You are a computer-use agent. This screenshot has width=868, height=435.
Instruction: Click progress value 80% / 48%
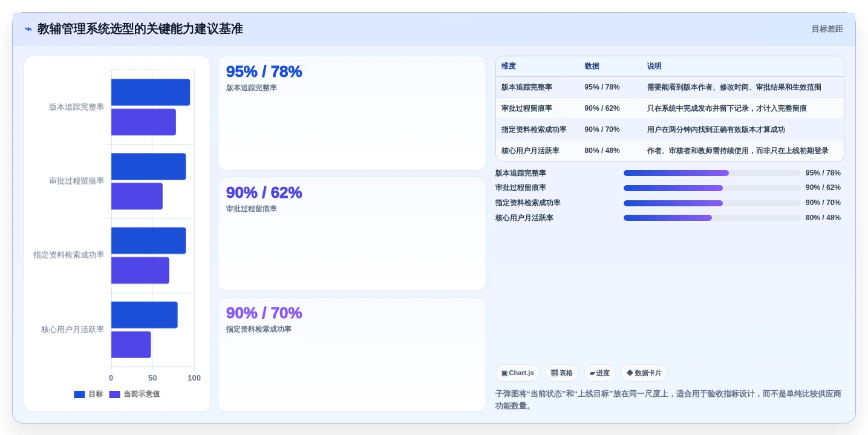coord(823,218)
